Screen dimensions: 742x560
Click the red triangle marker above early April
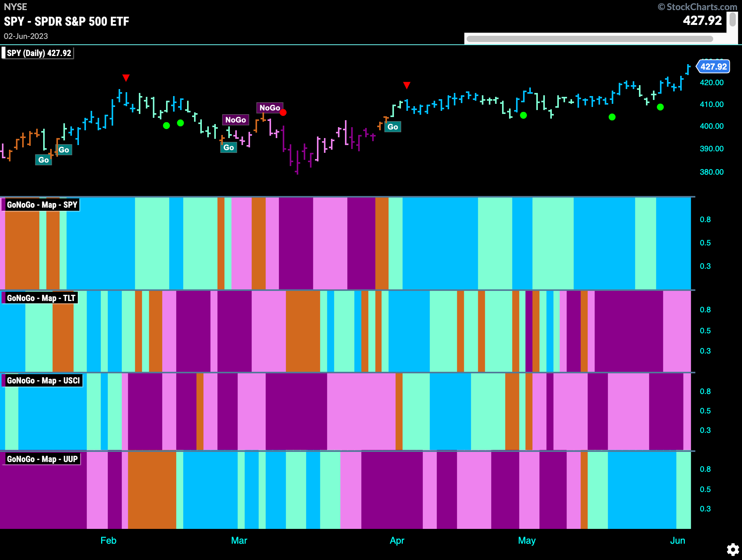click(x=406, y=85)
